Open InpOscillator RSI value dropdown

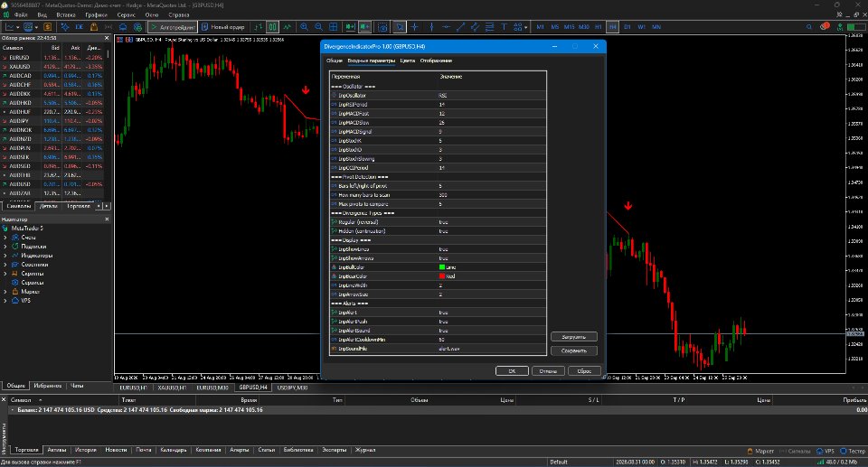pyautogui.click(x=492, y=96)
